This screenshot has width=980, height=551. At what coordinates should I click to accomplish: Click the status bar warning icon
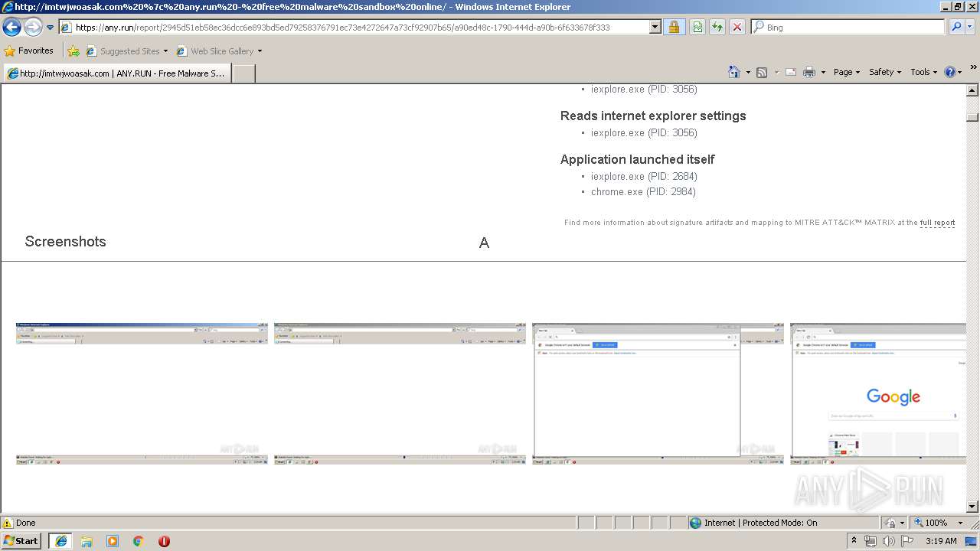pos(8,523)
